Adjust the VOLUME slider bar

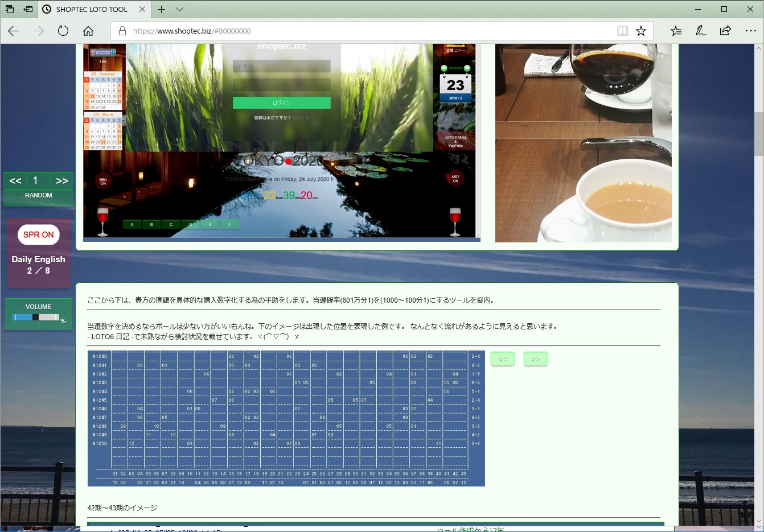click(x=36, y=317)
